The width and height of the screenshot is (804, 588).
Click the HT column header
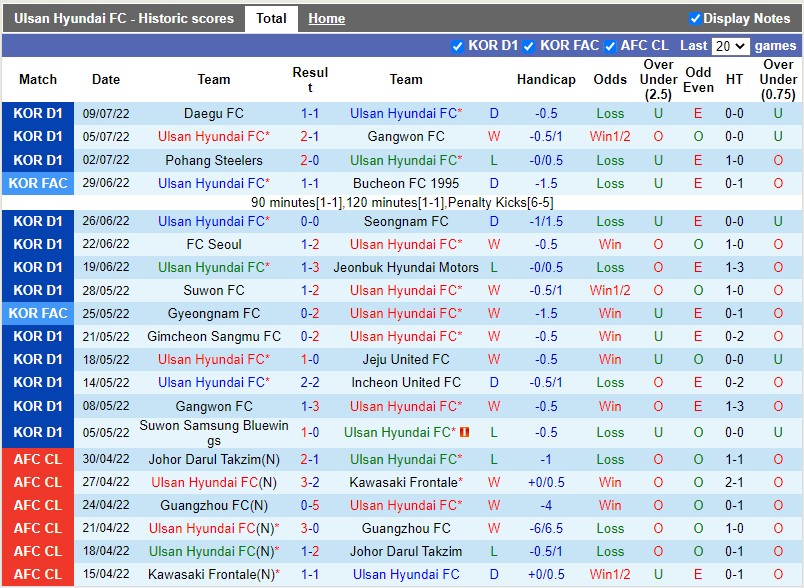[x=734, y=79]
